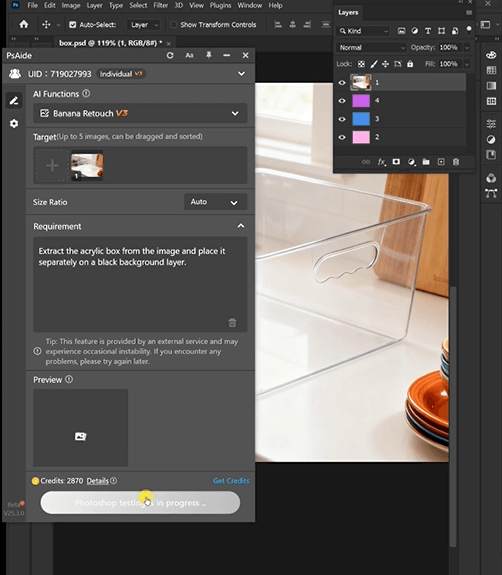This screenshot has height=575, width=502.
Task: Add a layer mask
Action: (x=396, y=162)
